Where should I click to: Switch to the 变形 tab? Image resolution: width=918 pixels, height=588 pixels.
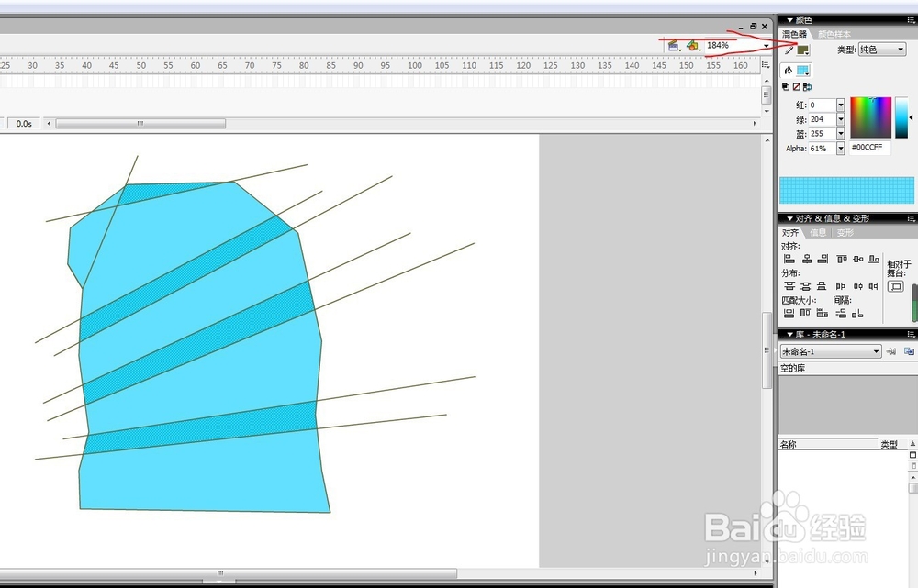click(845, 233)
